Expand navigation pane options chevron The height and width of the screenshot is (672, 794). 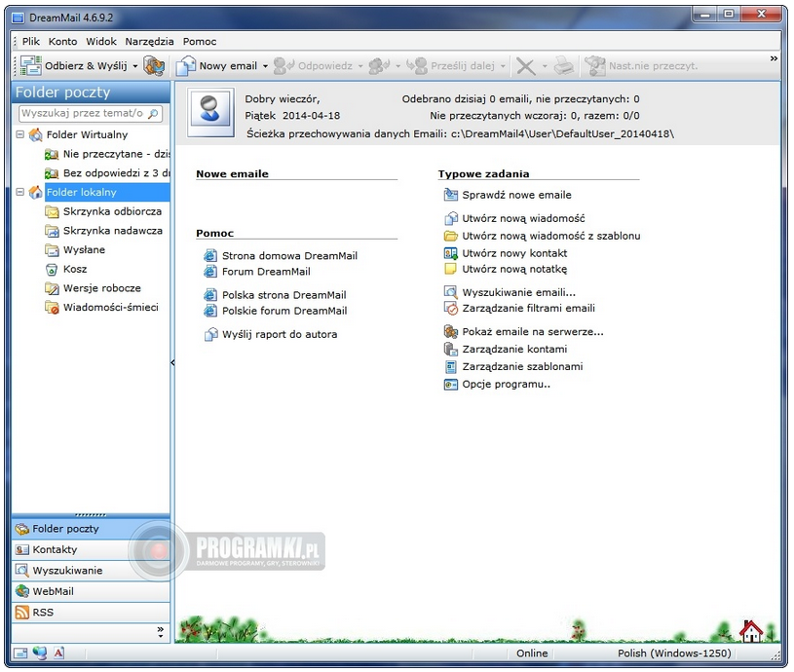coord(161,631)
